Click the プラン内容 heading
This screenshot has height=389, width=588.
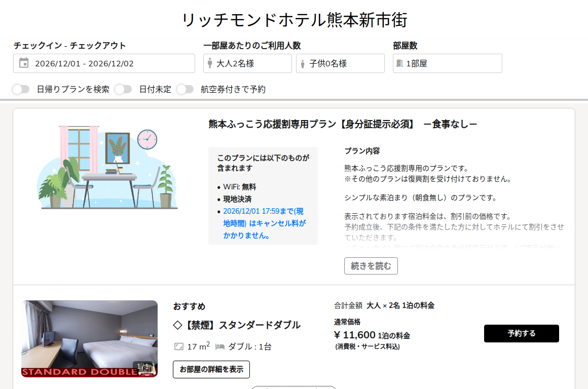362,151
